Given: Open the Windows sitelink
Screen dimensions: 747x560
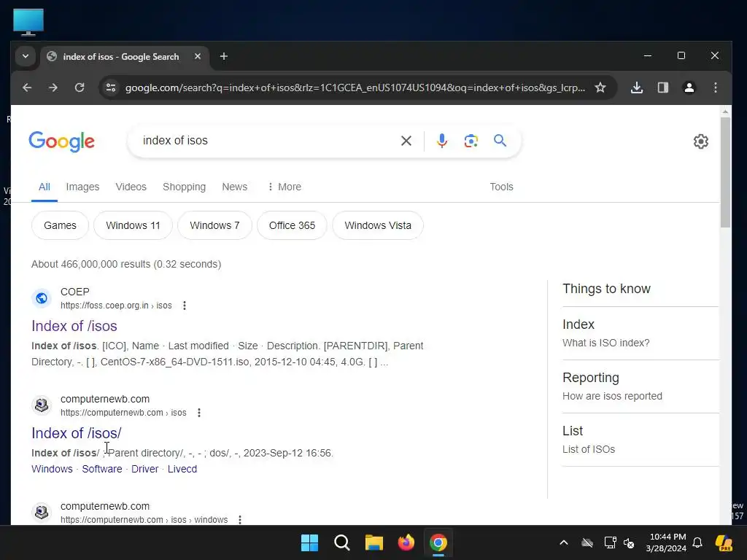Looking at the screenshot, I should (x=52, y=469).
